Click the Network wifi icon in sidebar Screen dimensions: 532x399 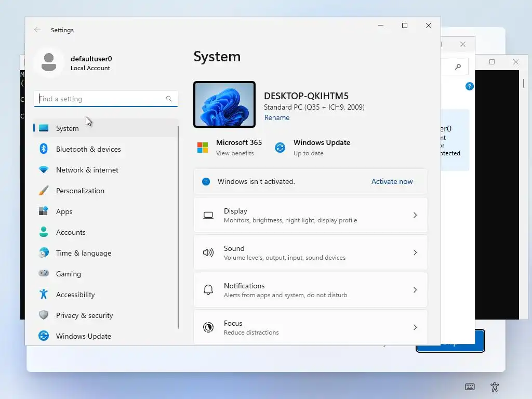coord(44,170)
